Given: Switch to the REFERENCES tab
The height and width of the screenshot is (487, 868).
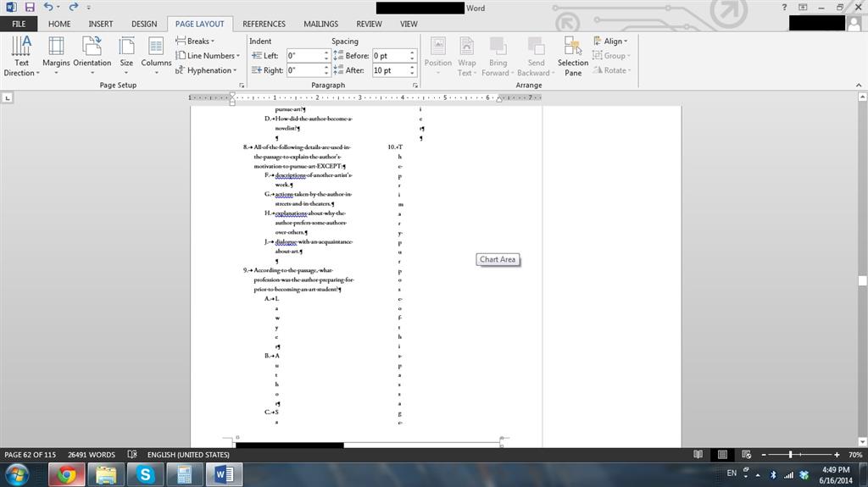Looking at the screenshot, I should [264, 24].
